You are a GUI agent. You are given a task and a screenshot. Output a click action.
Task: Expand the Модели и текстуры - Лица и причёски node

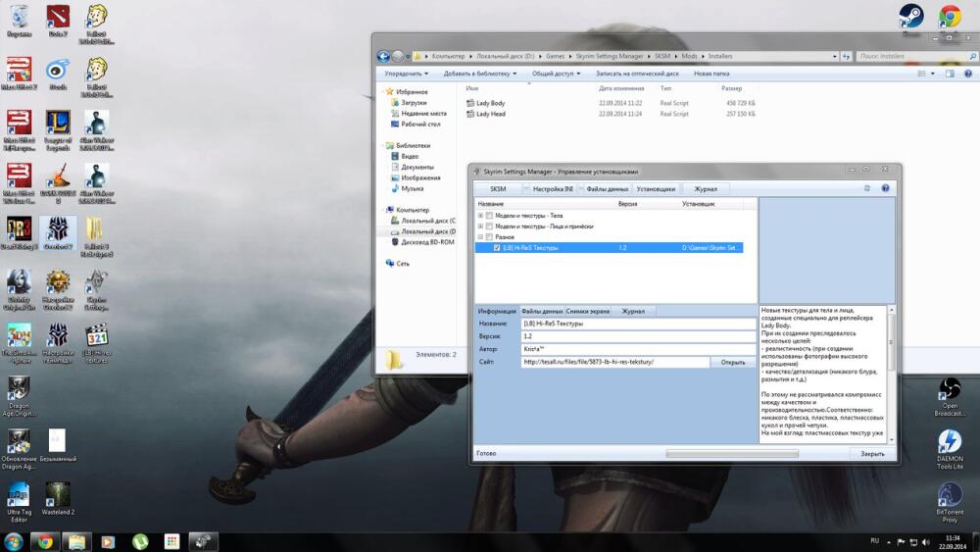tap(480, 226)
